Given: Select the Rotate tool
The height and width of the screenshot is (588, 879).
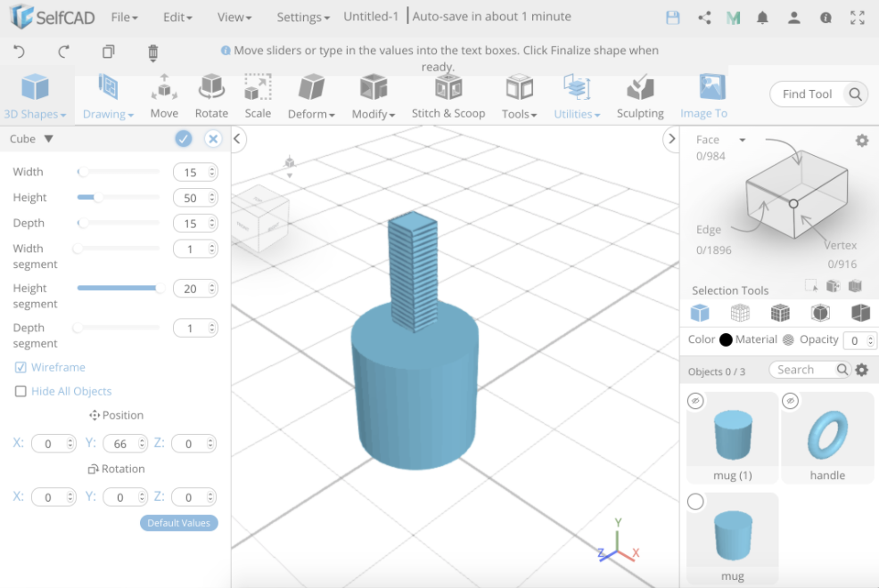Looking at the screenshot, I should [x=211, y=95].
